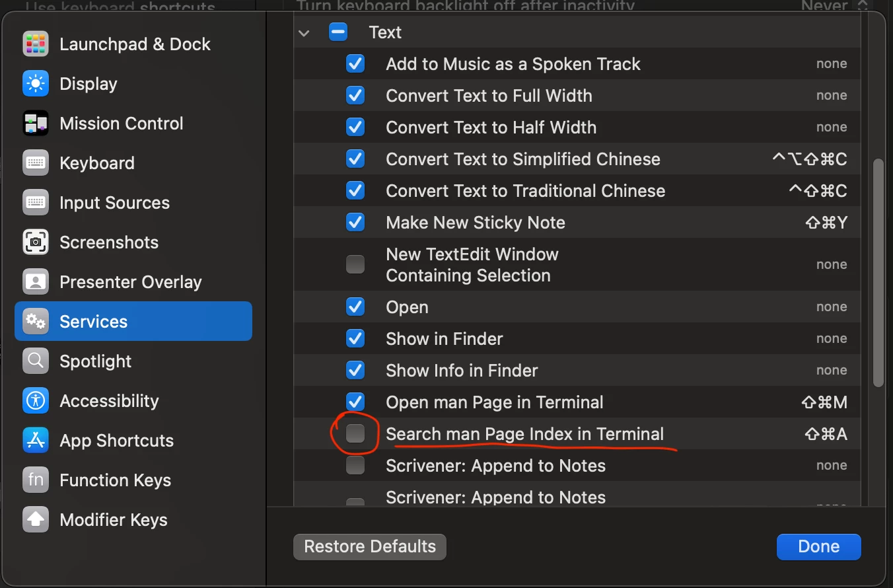This screenshot has height=588, width=893.
Task: Click the Launchpad & Dock icon
Action: [36, 44]
